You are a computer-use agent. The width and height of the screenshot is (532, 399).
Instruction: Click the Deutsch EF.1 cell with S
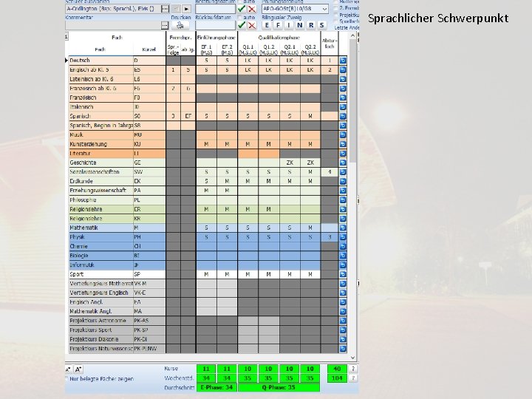[x=206, y=61]
